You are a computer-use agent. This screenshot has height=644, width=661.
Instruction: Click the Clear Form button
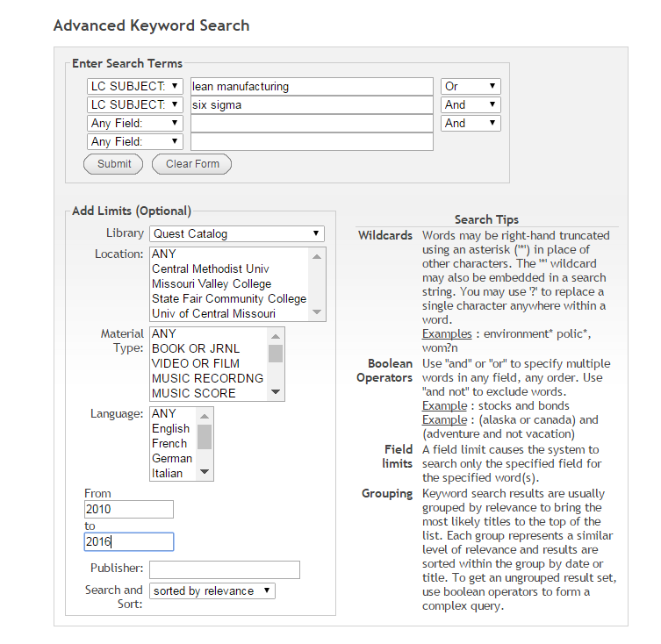pos(192,164)
